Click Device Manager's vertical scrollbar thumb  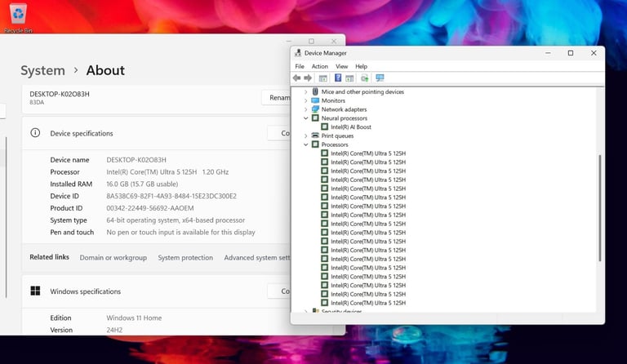pyautogui.click(x=600, y=208)
